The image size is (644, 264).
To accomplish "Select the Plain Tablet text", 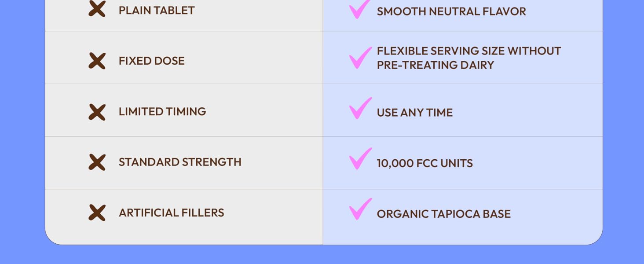I will click(157, 11).
